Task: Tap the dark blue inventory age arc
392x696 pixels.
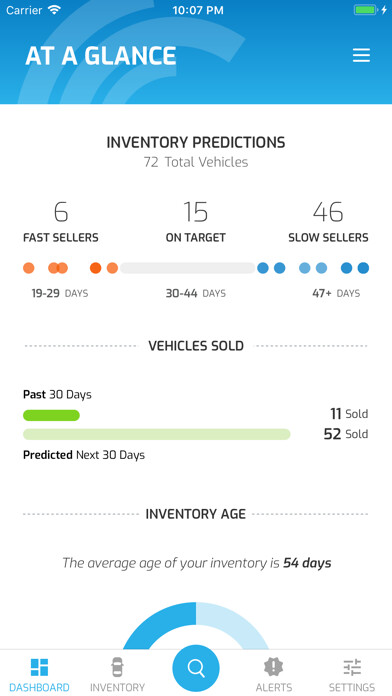Action: [x=162, y=625]
